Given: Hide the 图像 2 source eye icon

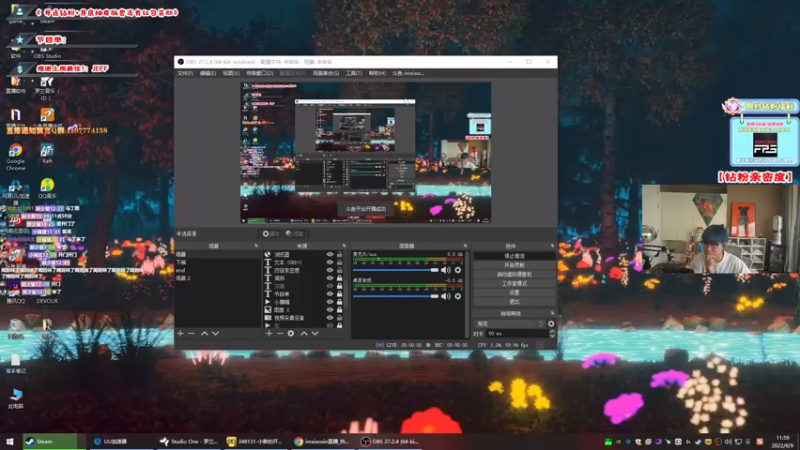Looking at the screenshot, I should (x=330, y=310).
